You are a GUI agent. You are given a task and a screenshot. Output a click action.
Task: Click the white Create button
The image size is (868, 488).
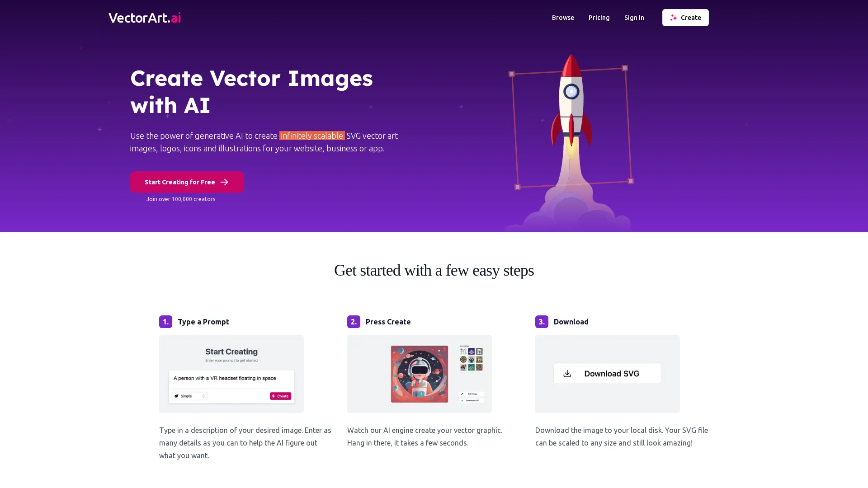pos(685,18)
